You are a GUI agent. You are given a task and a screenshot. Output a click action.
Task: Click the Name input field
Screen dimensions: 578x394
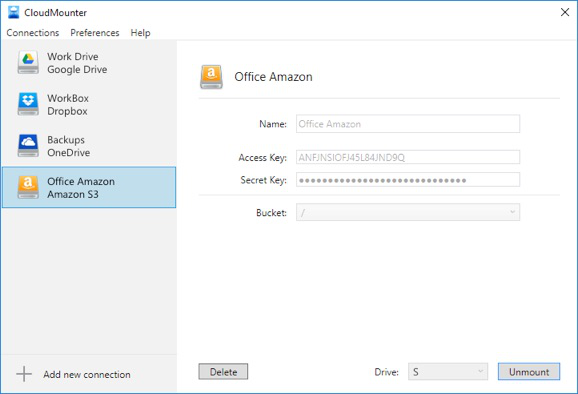point(408,124)
